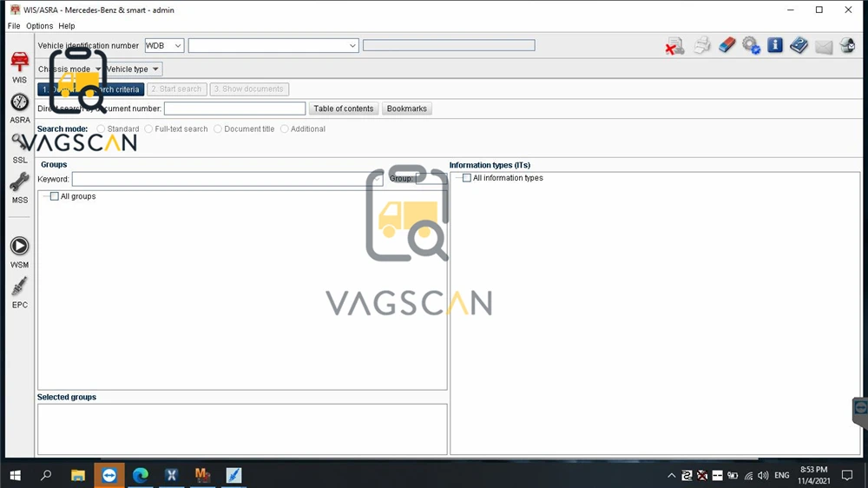Launch the WSM play module
The image size is (868, 488).
click(19, 253)
